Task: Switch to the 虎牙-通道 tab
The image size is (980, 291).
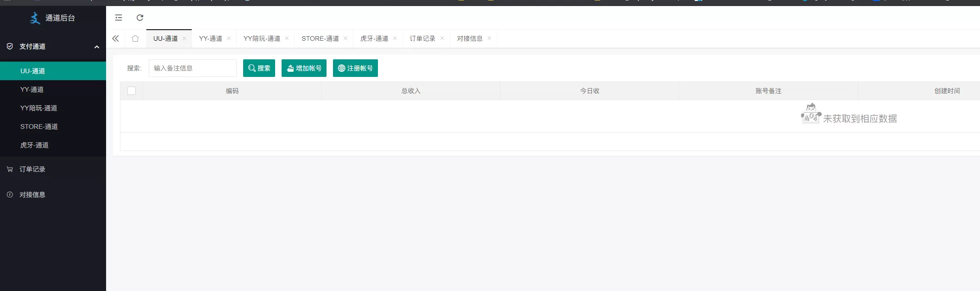Action: (x=374, y=38)
